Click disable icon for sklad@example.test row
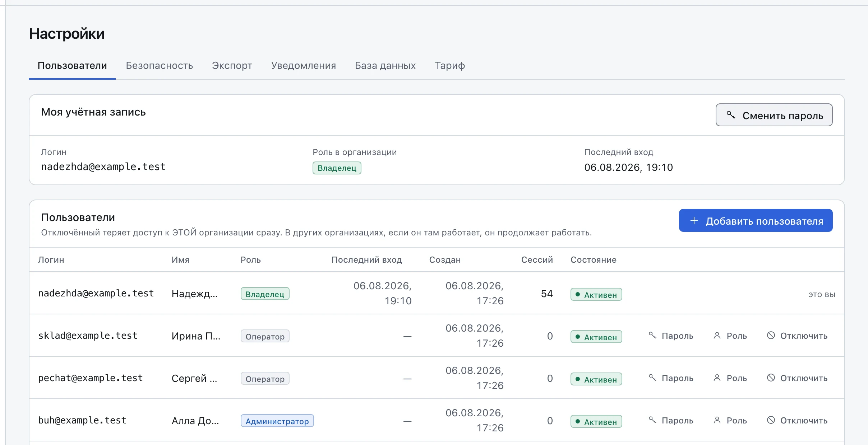868x445 pixels. pos(771,335)
